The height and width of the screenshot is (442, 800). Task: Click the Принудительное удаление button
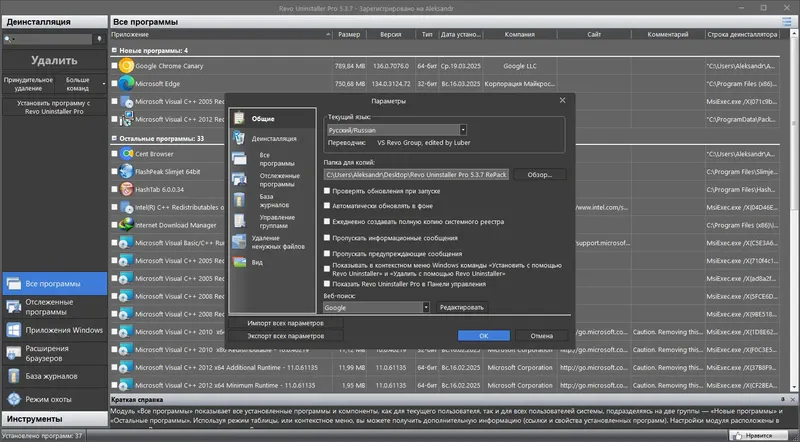tap(28, 84)
